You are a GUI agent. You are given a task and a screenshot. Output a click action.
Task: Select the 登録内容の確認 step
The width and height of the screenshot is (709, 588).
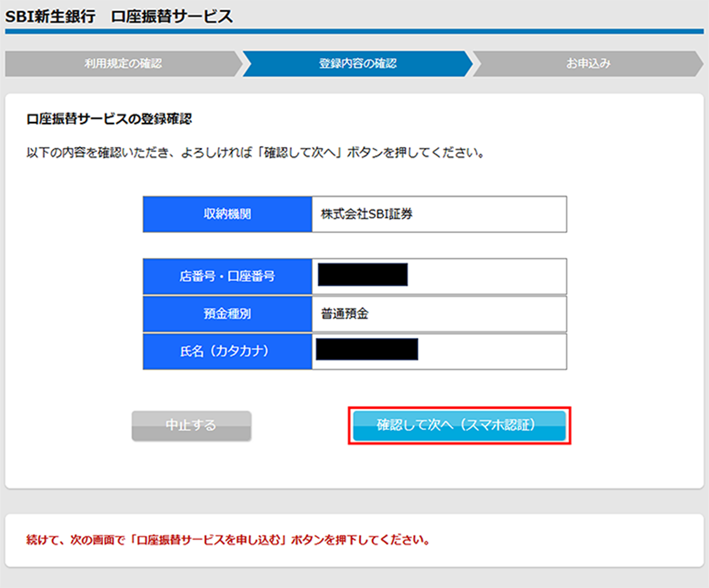coord(358,64)
